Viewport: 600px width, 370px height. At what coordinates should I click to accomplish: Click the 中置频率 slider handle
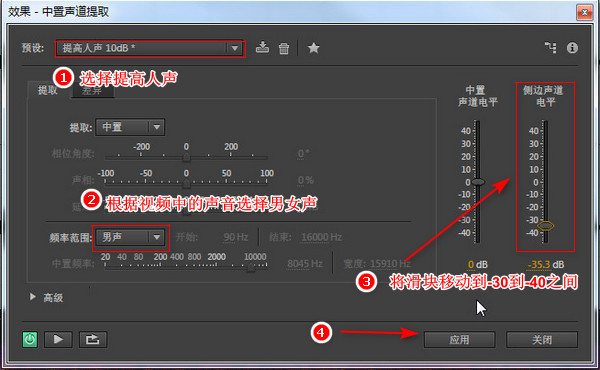(251, 267)
